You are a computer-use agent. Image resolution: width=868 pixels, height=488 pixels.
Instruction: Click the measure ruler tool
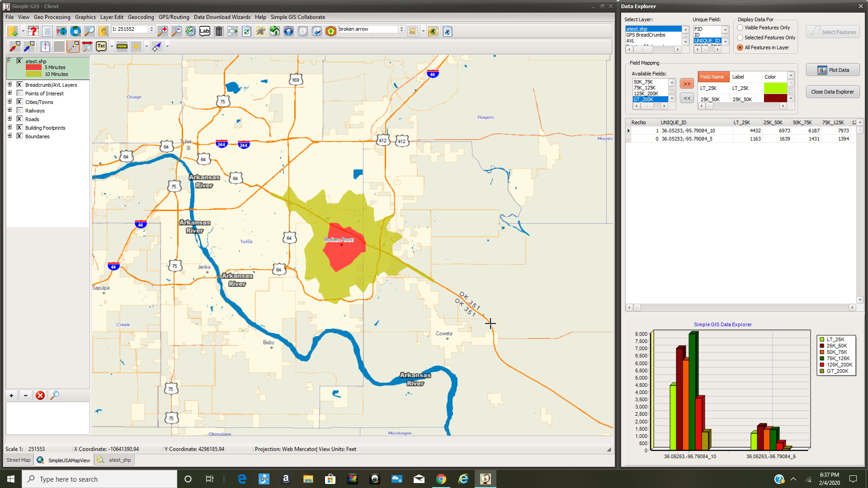coord(122,46)
